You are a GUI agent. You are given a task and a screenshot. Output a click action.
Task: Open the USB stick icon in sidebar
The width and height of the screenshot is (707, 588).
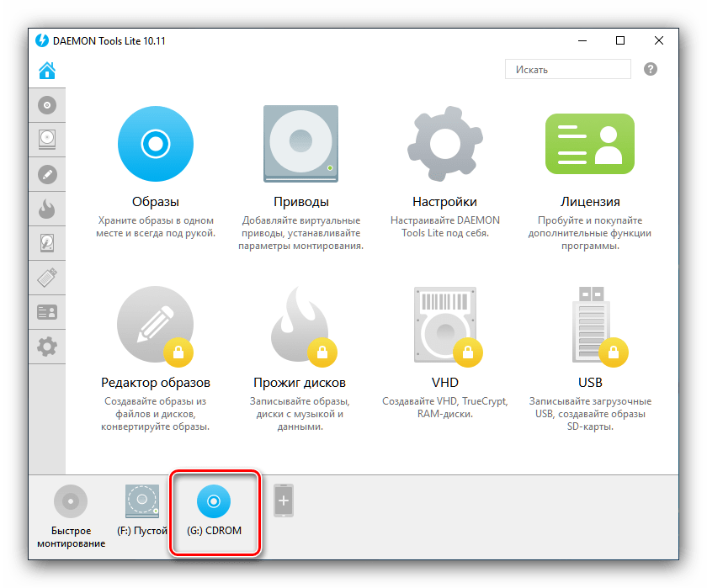pyautogui.click(x=47, y=278)
